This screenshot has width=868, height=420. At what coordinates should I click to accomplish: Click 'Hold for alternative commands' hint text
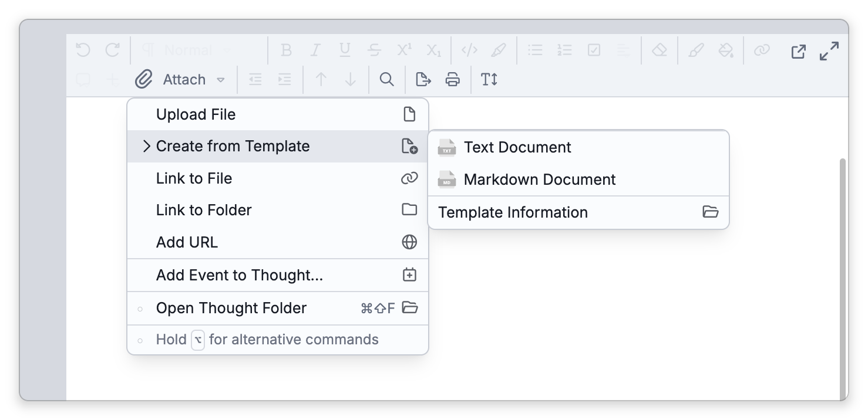click(x=267, y=340)
